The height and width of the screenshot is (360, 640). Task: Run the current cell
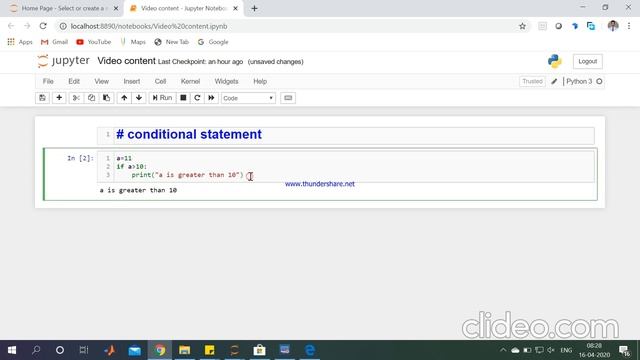(162, 98)
